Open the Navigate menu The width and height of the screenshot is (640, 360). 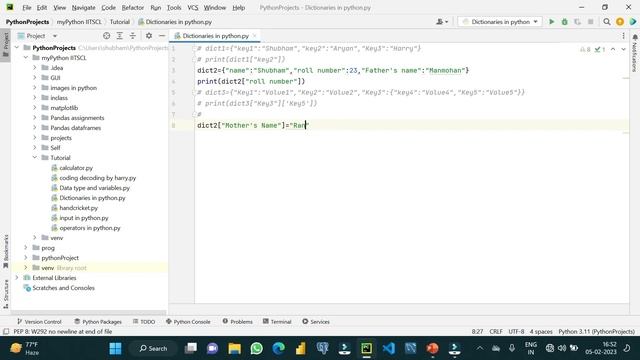[83, 7]
